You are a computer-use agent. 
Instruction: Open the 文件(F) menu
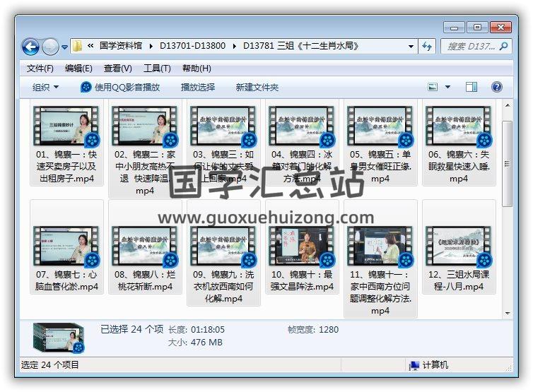[40, 69]
